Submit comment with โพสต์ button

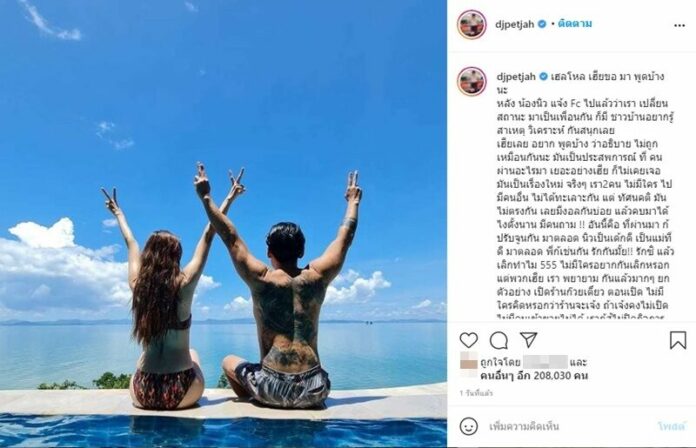[671, 427]
